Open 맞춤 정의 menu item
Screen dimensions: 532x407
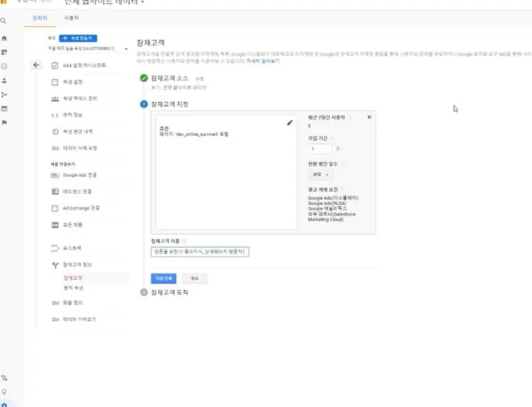pos(73,303)
